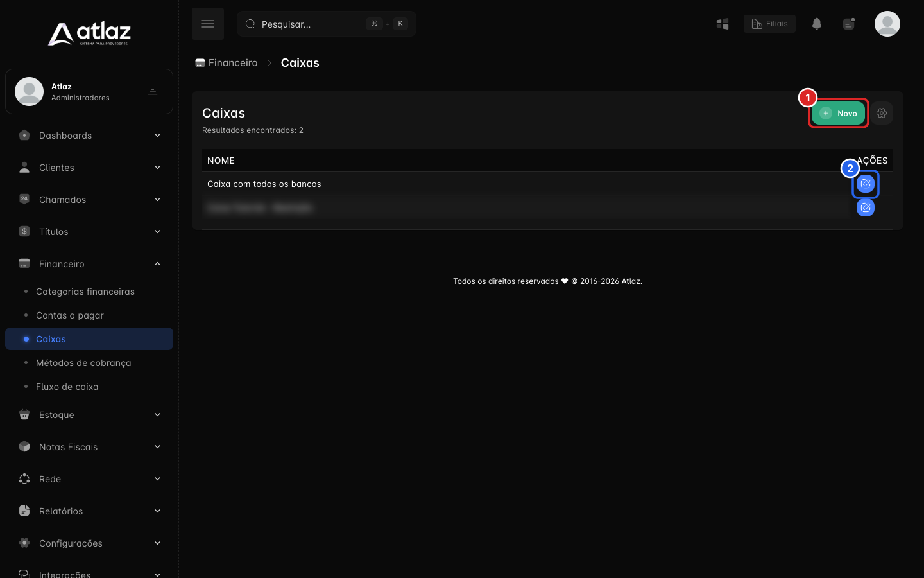924x578 pixels.
Task: Click the hamburger menu icon
Action: tap(208, 24)
